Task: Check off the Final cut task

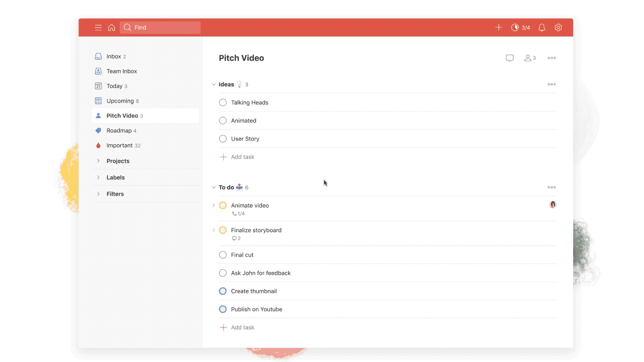Action: click(223, 255)
